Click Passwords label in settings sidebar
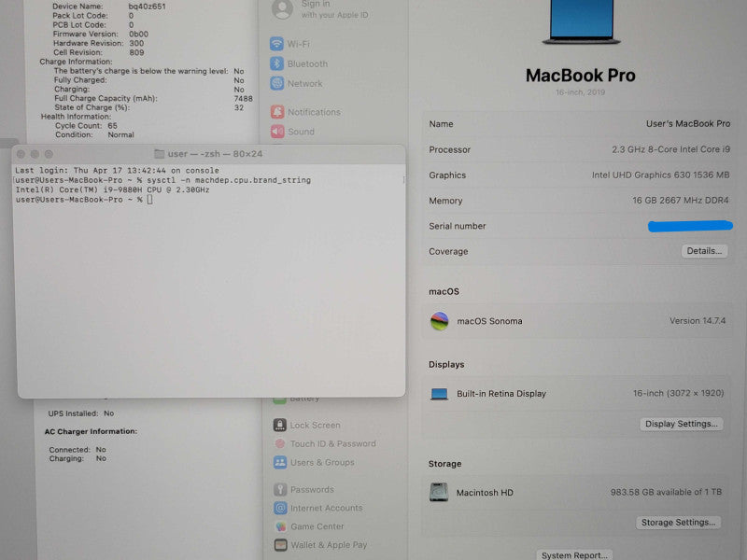747x560 pixels. pos(312,489)
